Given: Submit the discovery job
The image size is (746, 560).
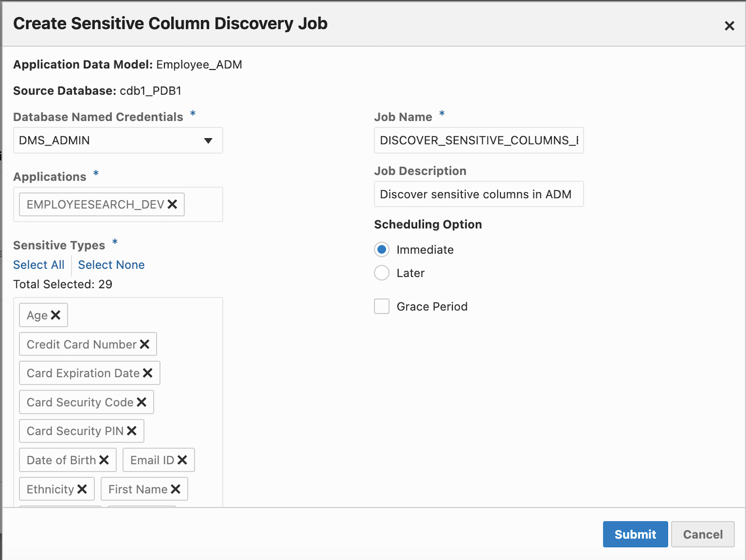Looking at the screenshot, I should coord(635,534).
